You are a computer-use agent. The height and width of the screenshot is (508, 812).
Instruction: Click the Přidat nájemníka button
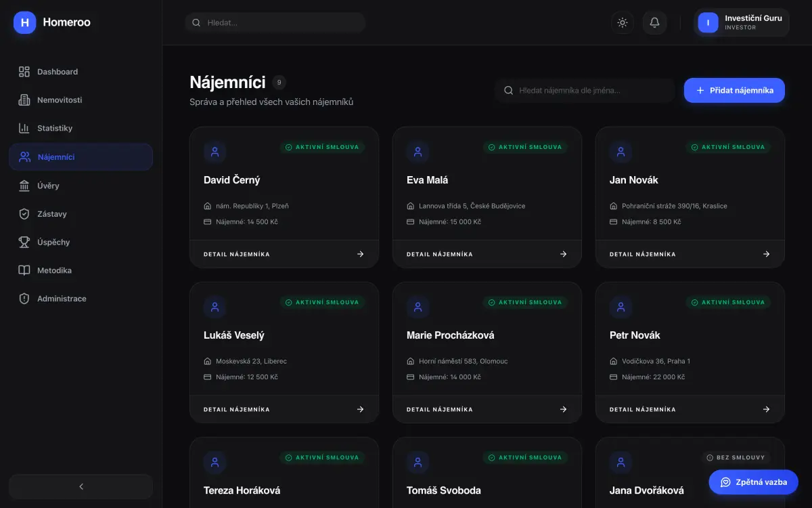pos(734,90)
